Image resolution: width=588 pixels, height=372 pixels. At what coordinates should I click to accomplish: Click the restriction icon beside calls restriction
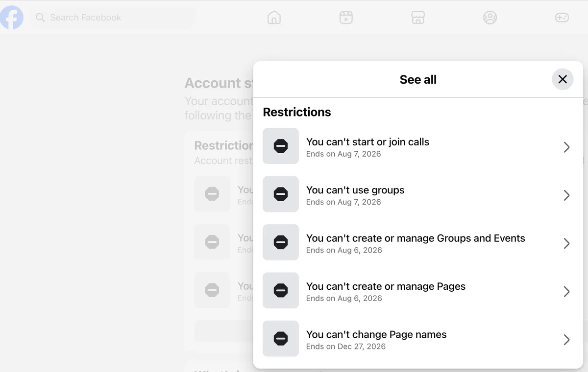coord(281,146)
